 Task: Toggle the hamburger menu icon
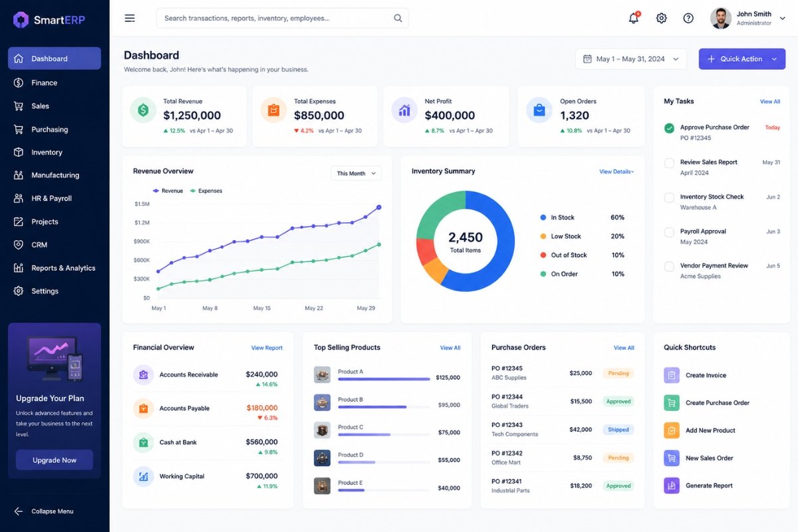point(130,18)
